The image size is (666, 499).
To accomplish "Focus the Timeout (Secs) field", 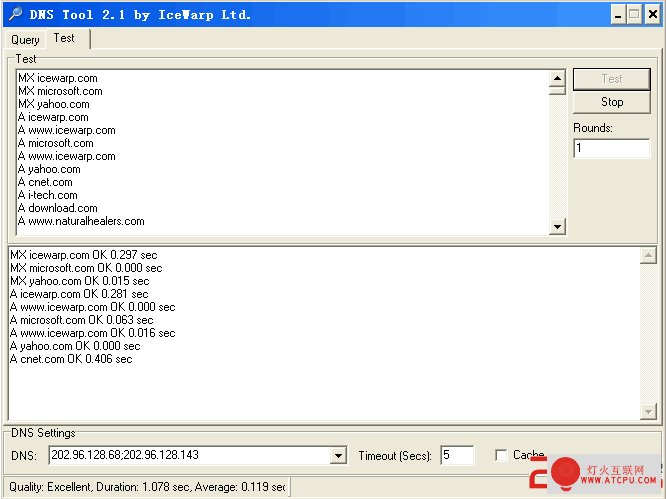I will tap(457, 455).
